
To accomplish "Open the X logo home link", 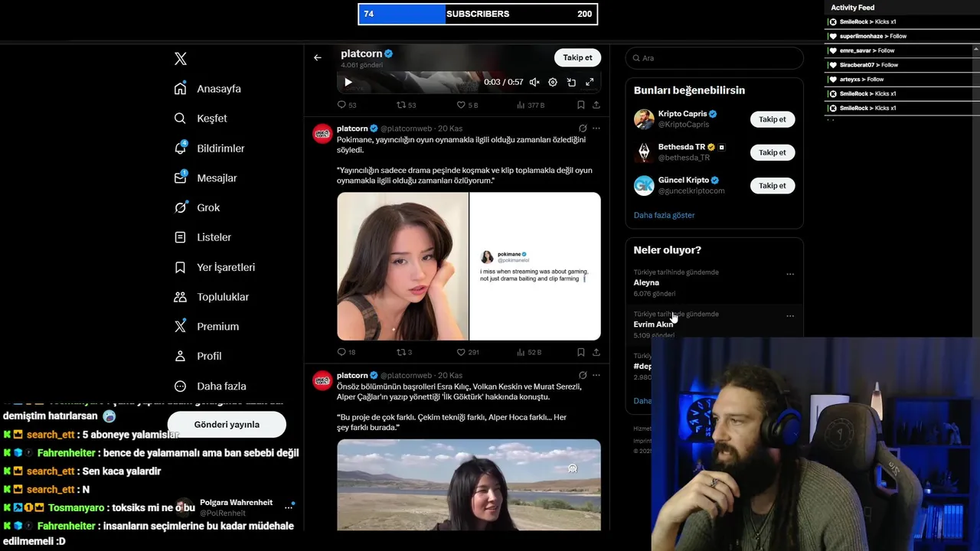I will pyautogui.click(x=181, y=59).
